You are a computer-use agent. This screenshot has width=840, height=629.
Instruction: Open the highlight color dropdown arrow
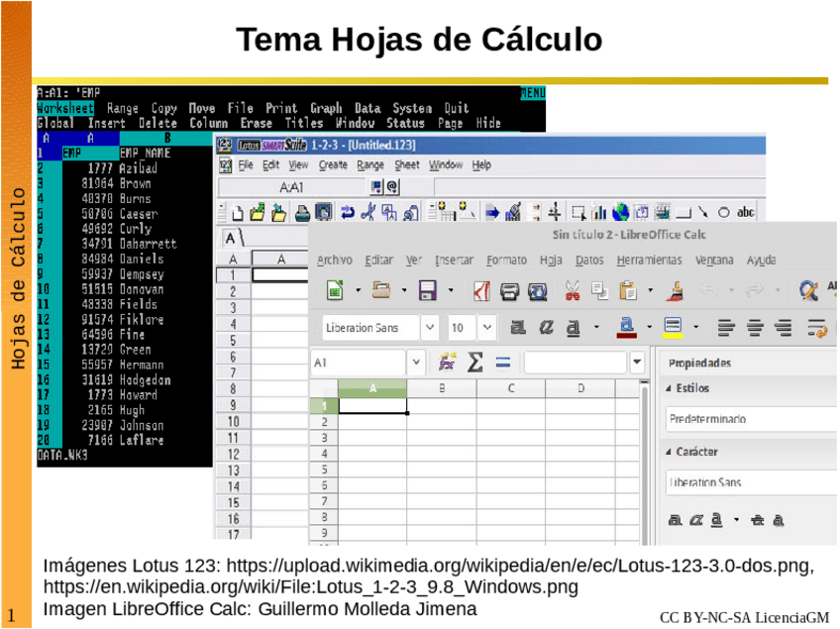(696, 327)
